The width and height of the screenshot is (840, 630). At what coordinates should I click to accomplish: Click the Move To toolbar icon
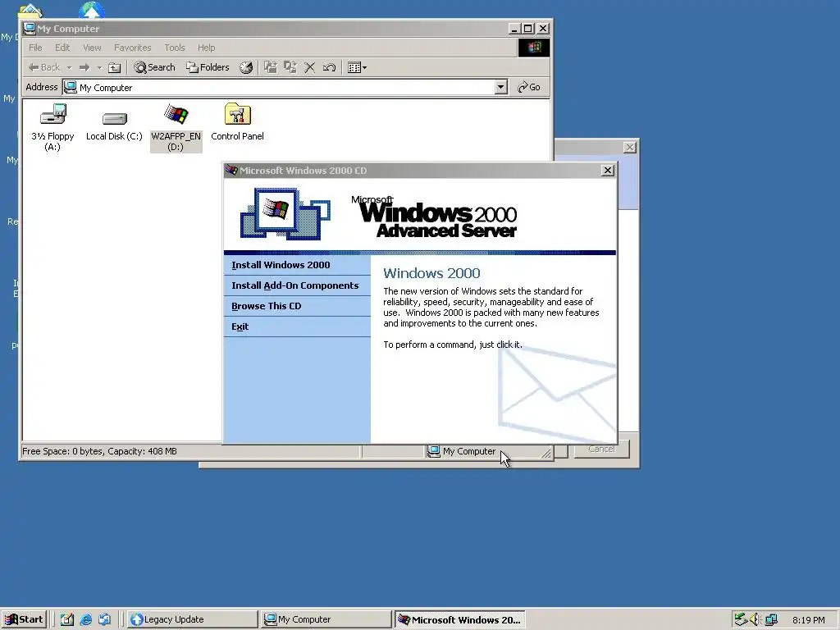click(271, 67)
